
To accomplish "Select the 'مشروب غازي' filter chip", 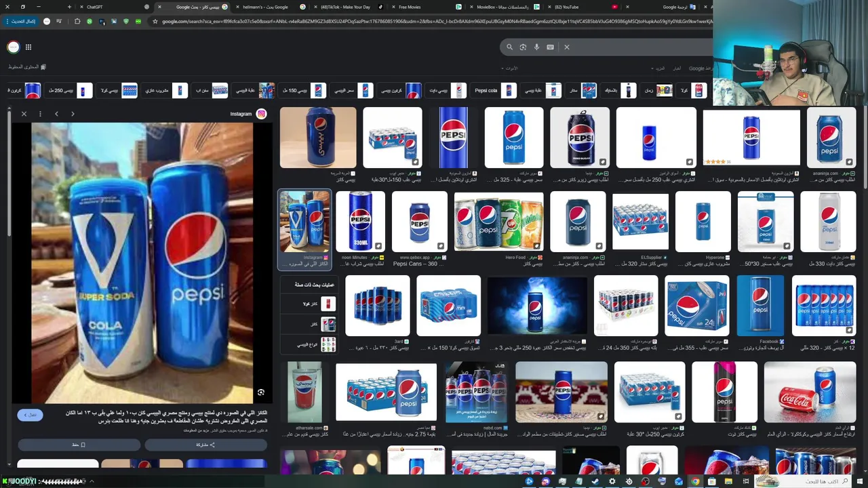I will 165,90.
